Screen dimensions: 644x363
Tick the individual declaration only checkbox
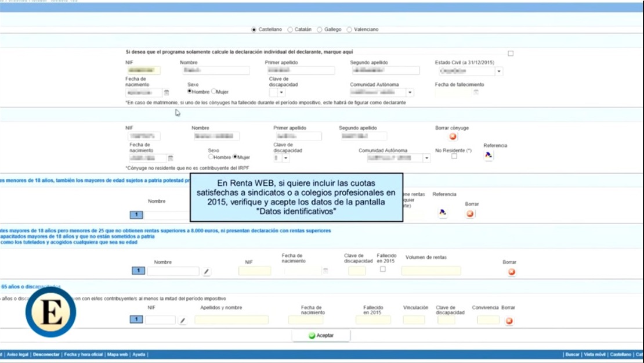(511, 53)
